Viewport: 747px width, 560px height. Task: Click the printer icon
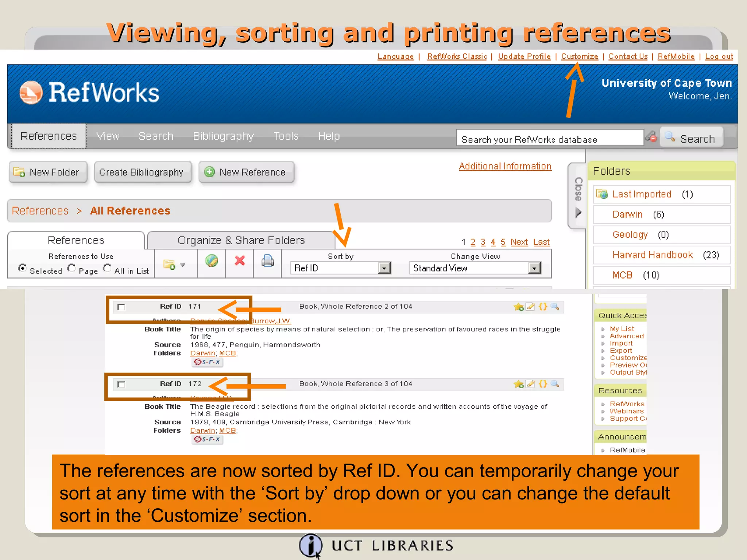(x=268, y=261)
